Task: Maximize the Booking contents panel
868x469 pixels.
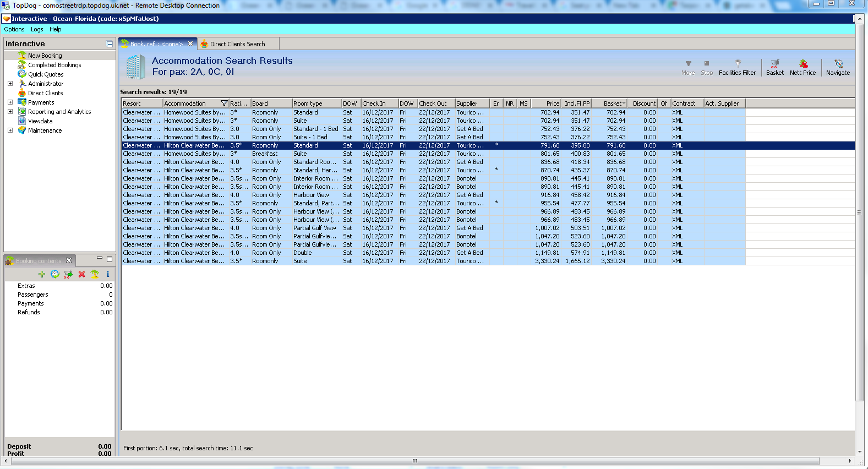Action: pos(110,259)
